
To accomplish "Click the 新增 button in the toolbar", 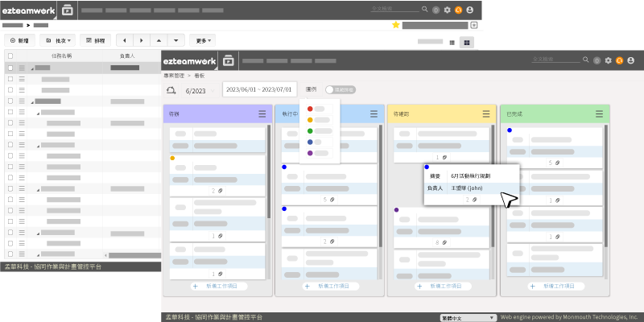I will (19, 39).
